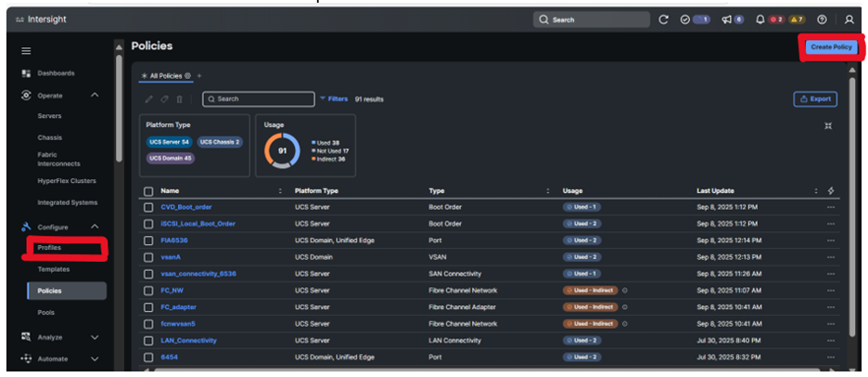
Task: Filter by UCS Domain 45 platform chip
Action: (171, 158)
